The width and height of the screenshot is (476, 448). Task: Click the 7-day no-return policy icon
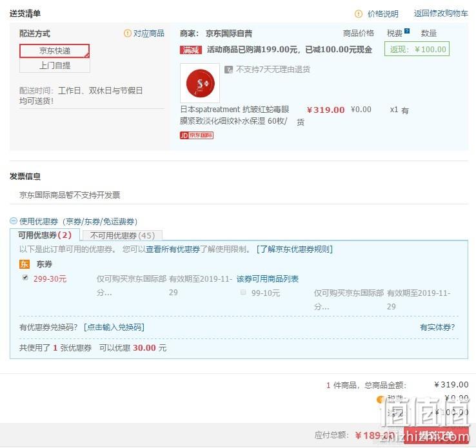[228, 70]
